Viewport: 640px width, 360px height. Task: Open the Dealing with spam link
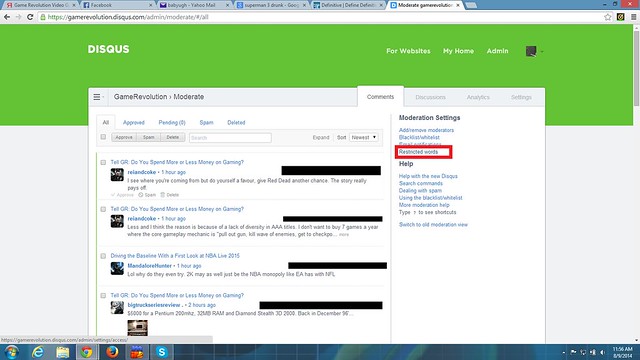[420, 191]
